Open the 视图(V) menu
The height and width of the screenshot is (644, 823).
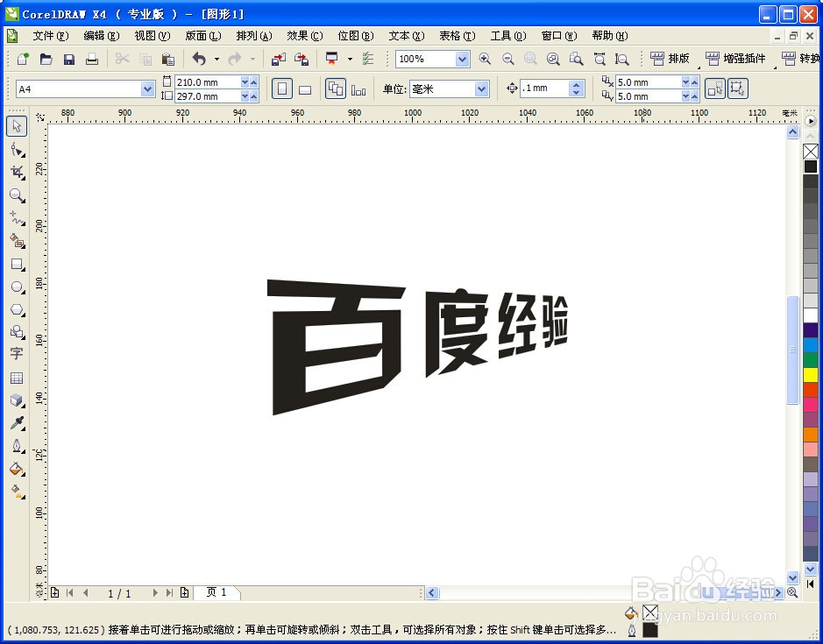point(153,36)
